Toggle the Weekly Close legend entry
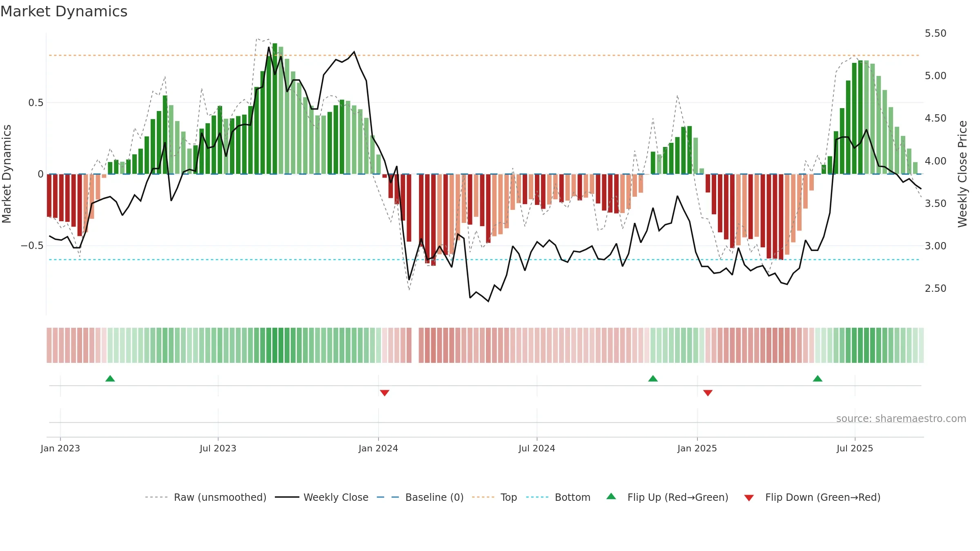The image size is (980, 551). (321, 497)
